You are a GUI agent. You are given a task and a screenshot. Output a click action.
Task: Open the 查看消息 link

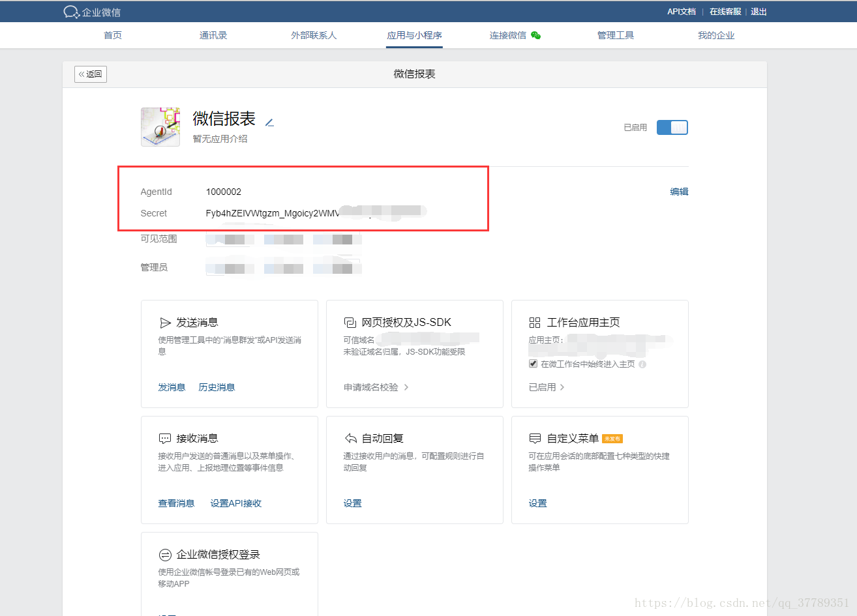[176, 503]
